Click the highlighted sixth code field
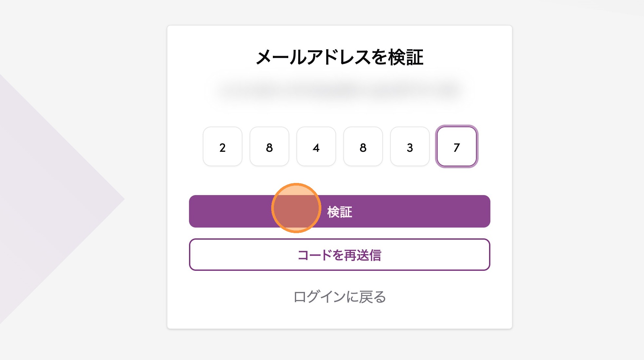The width and height of the screenshot is (644, 360). pyautogui.click(x=457, y=147)
